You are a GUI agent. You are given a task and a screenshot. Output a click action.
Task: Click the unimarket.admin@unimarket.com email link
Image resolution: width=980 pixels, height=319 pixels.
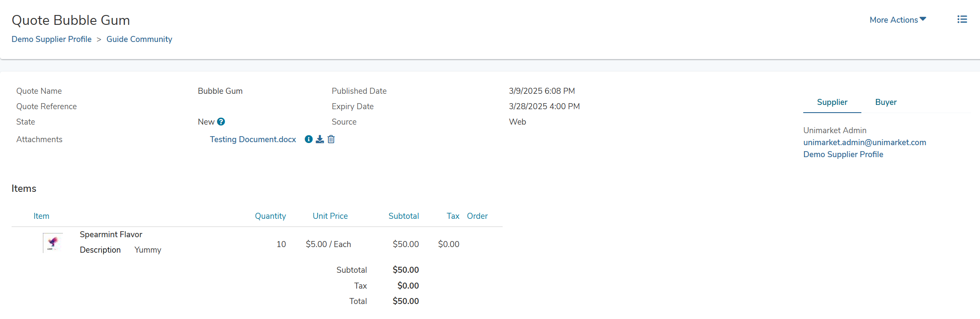coord(864,142)
